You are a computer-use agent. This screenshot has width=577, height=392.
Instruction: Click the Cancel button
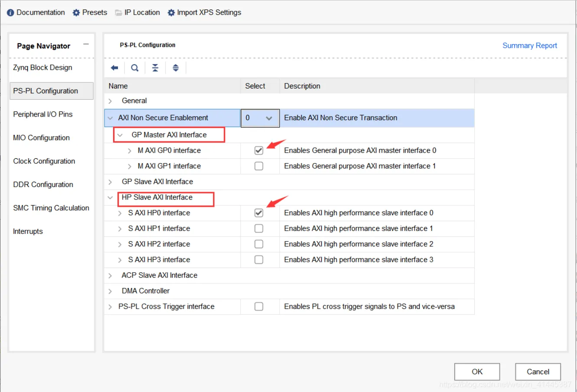538,372
